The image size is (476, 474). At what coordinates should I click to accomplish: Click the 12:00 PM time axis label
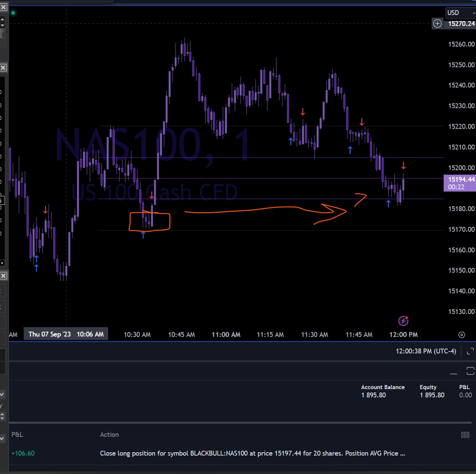[x=403, y=335]
